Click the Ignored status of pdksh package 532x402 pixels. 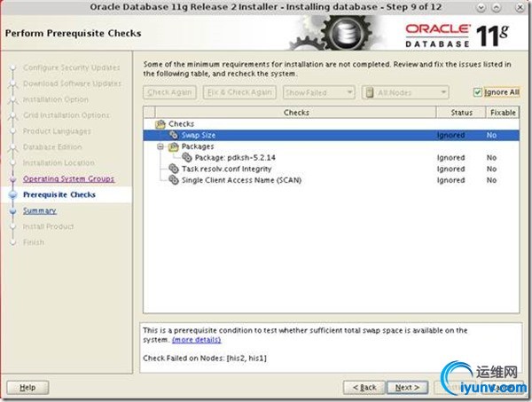450,158
